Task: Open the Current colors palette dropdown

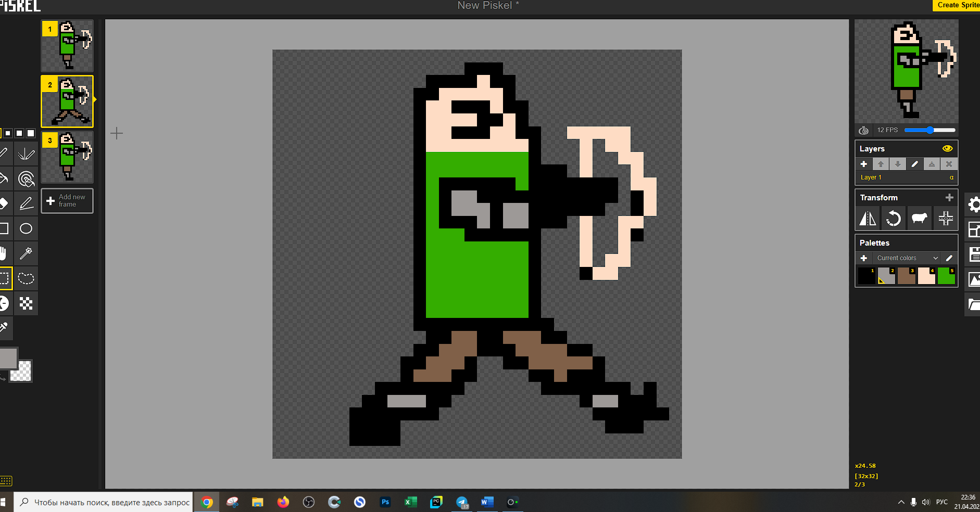Action: tap(906, 258)
